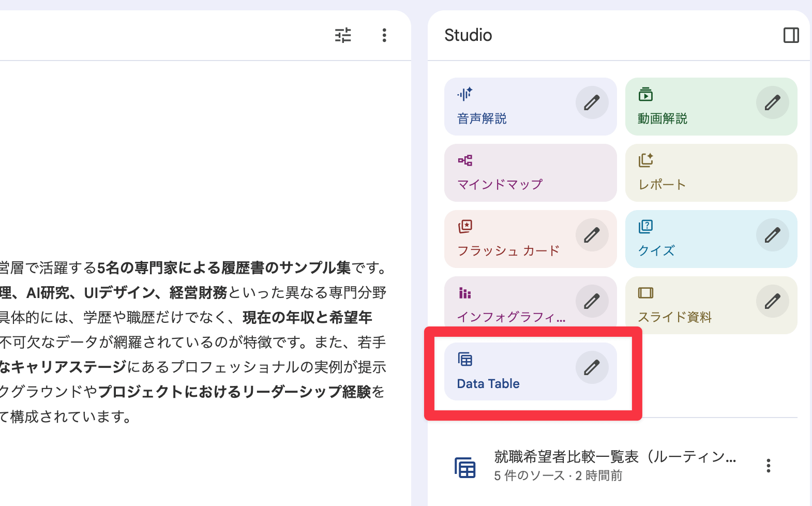812x506 pixels.
Task: Customize 音声解説 with pencil icon
Action: 592,102
